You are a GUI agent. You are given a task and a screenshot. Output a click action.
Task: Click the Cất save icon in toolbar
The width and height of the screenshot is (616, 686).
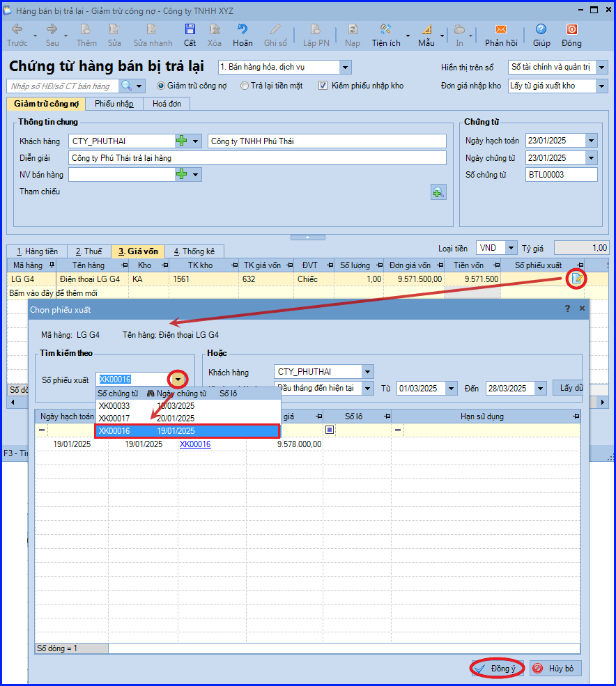(190, 29)
